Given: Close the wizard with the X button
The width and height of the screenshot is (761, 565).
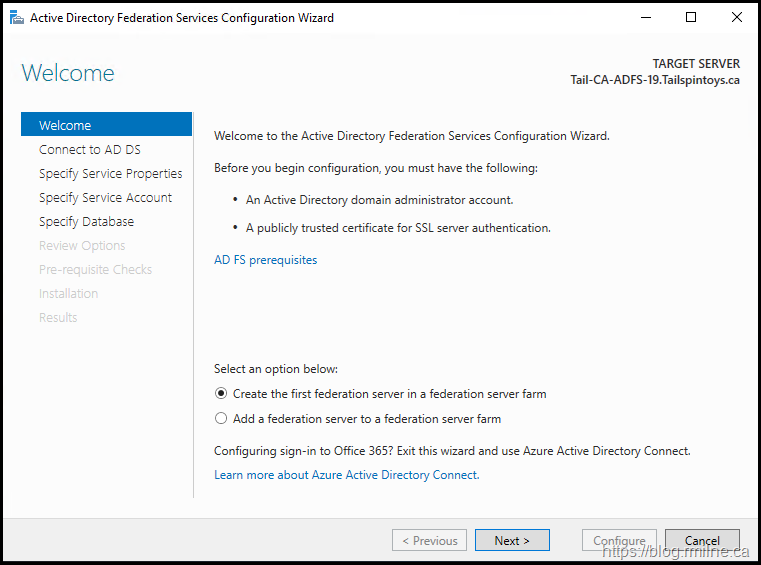Looking at the screenshot, I should click(x=736, y=17).
